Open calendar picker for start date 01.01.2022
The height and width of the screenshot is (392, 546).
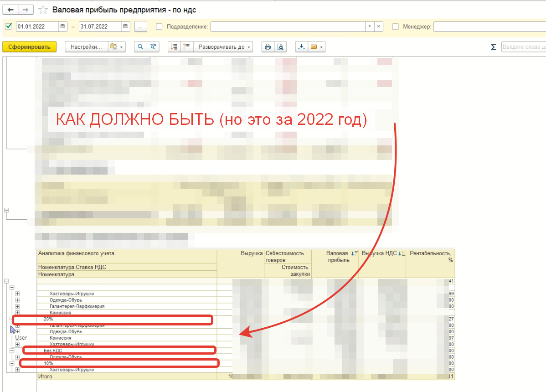coord(63,26)
